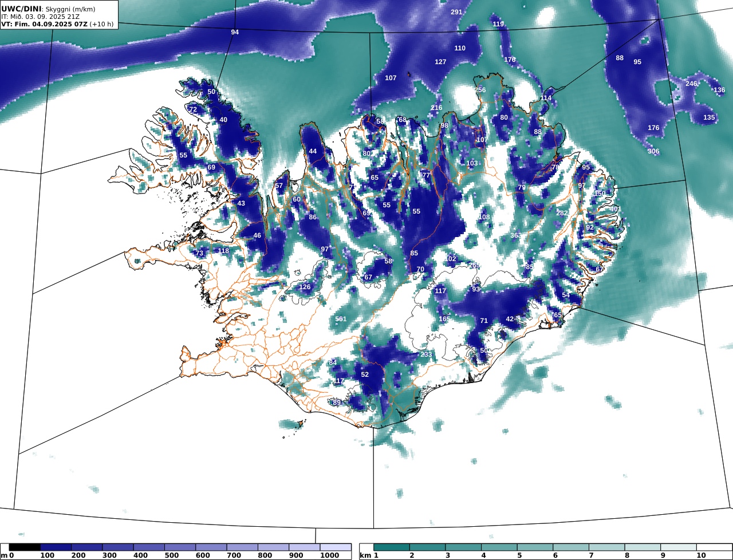
Task: Click the 110 value over the northern sea
Action: (460, 48)
